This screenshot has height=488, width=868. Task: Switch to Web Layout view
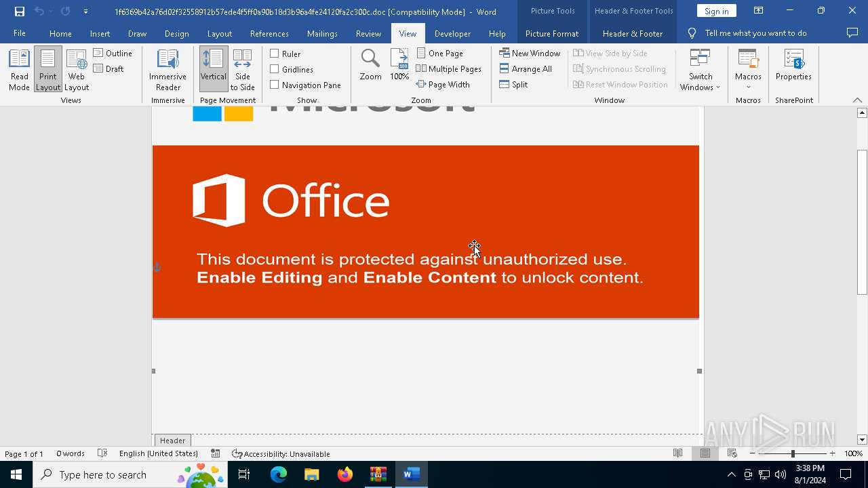tap(77, 70)
